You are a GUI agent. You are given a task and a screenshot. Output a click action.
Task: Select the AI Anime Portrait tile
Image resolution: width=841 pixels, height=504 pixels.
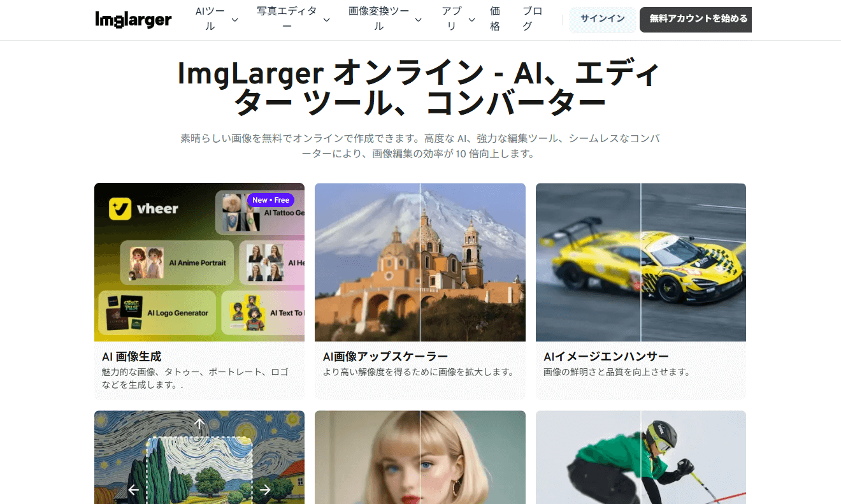[177, 263]
